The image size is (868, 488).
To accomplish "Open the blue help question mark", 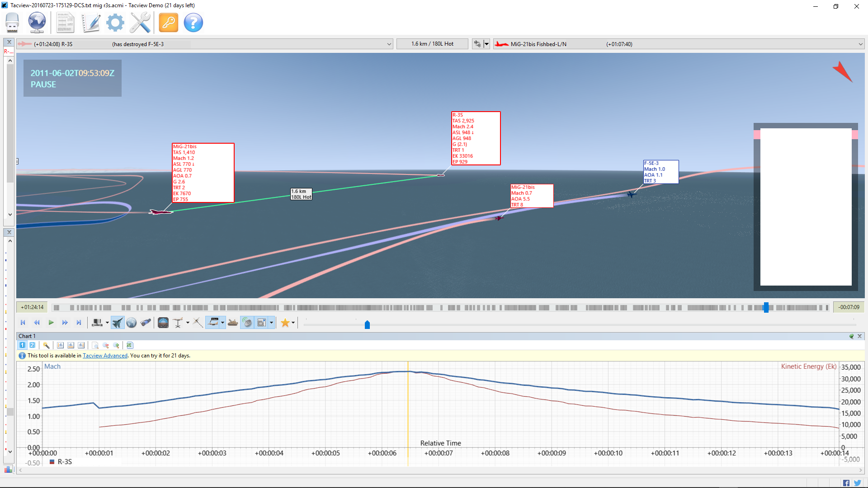I will pos(193,23).
